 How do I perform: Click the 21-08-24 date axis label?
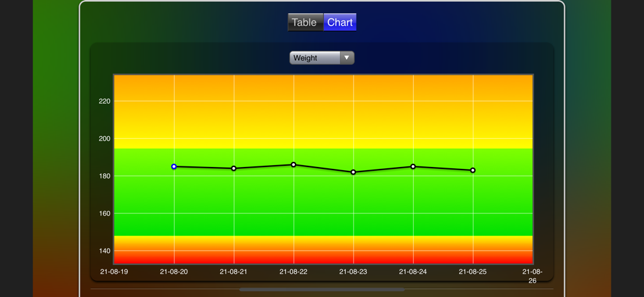click(x=413, y=271)
